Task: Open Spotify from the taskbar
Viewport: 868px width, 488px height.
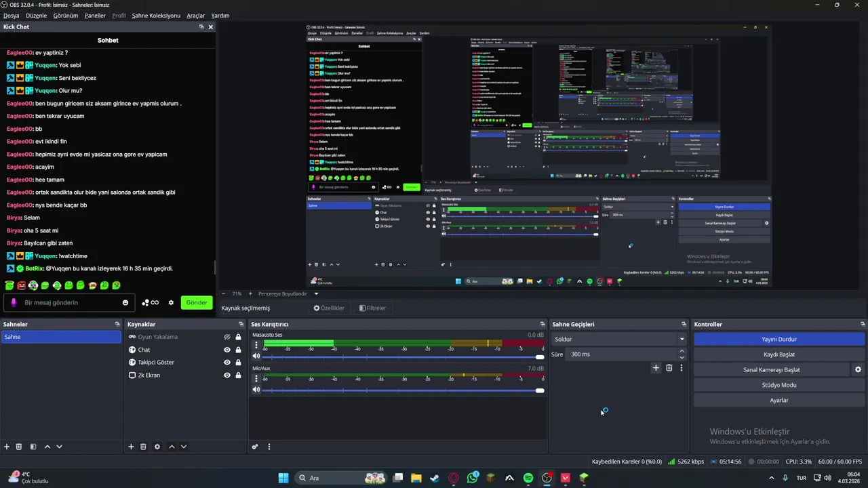Action: click(528, 478)
